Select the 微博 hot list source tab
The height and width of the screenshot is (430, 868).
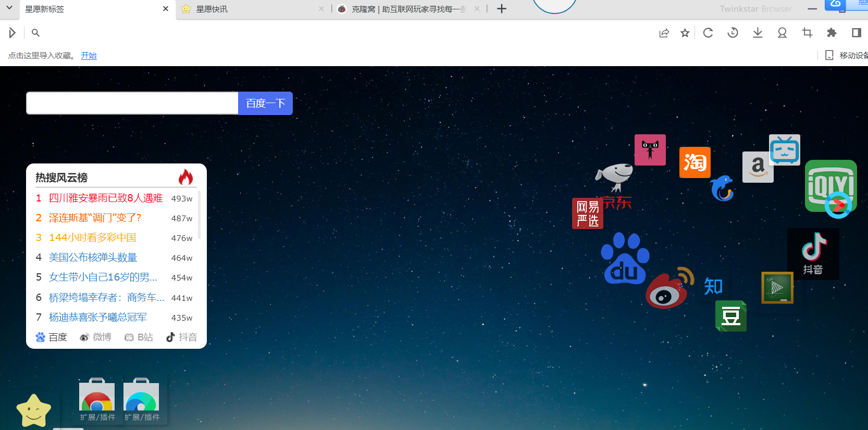tap(95, 337)
